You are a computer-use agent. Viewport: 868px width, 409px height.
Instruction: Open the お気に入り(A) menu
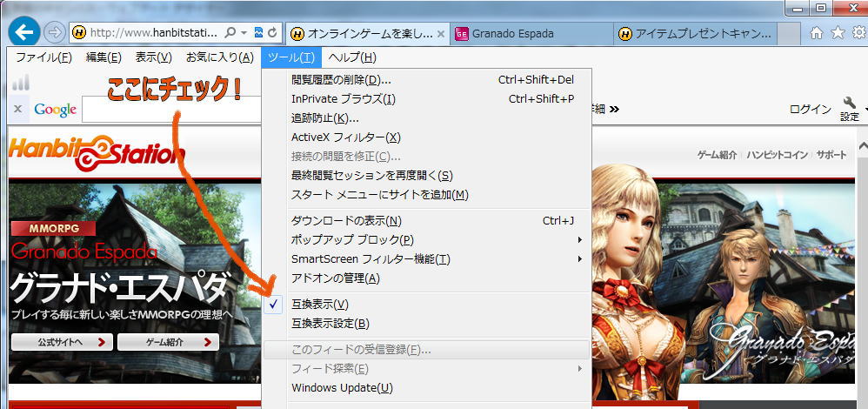click(x=219, y=57)
